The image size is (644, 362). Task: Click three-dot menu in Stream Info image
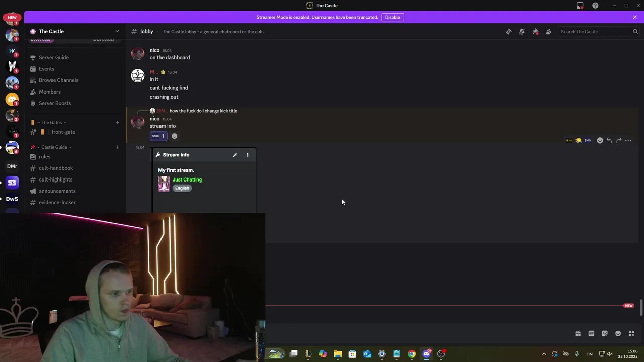248,155
